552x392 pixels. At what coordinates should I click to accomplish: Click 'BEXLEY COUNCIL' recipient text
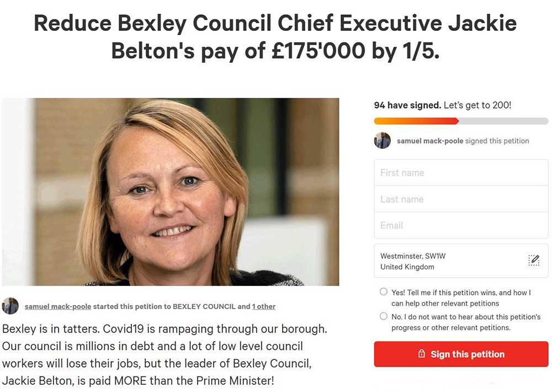coord(204,306)
